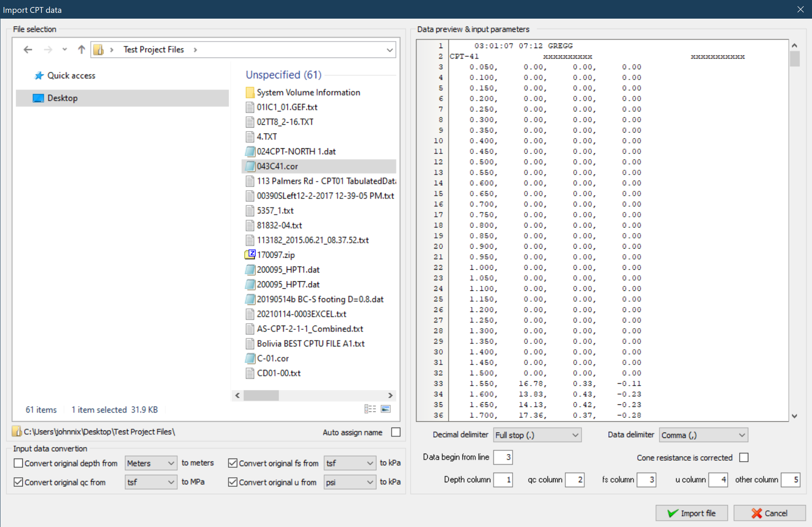
Task: Click icon of 5357_1.txt
Action: click(250, 210)
